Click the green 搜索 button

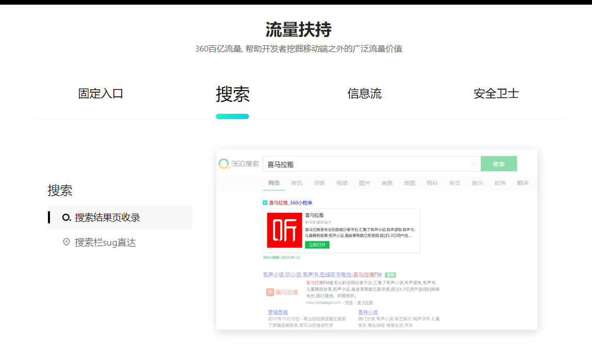[x=499, y=164]
